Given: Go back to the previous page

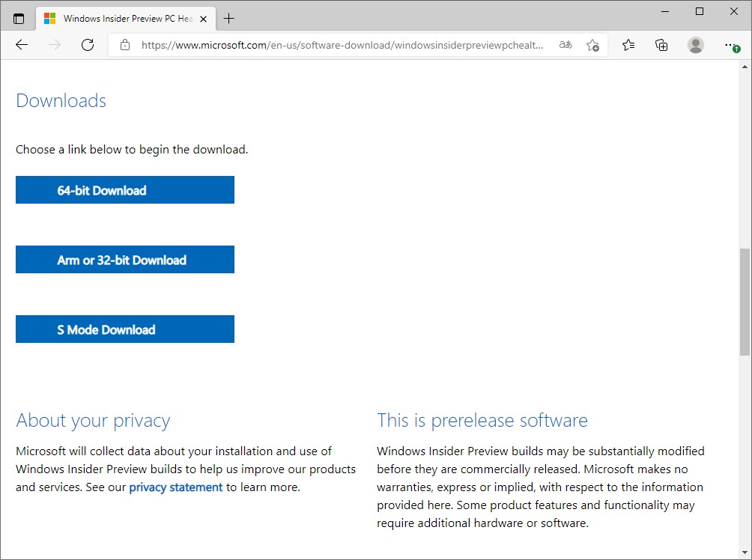Looking at the screenshot, I should [22, 45].
